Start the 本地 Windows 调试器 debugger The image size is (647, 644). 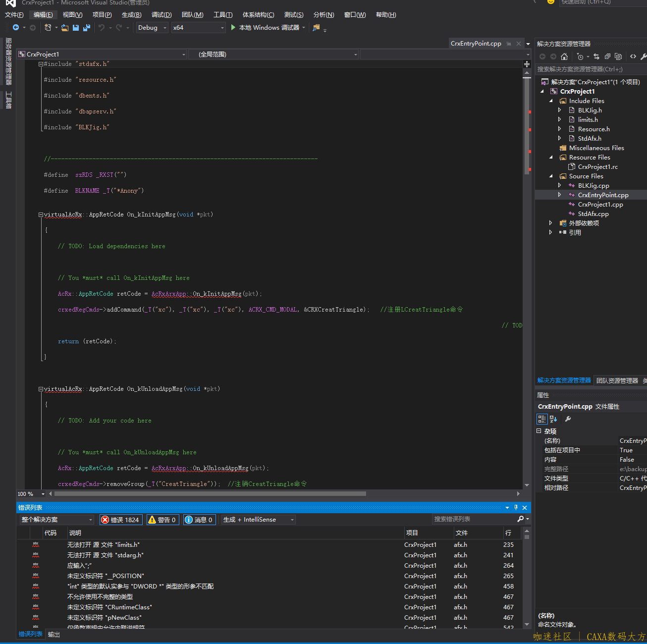(265, 28)
